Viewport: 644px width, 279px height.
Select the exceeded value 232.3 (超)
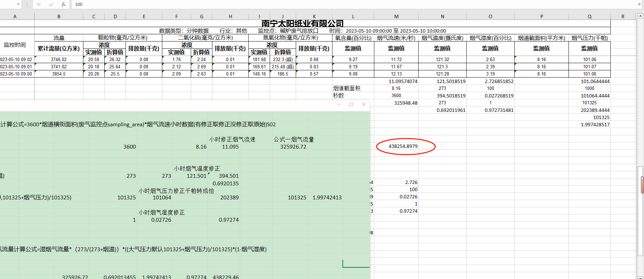(x=283, y=59)
